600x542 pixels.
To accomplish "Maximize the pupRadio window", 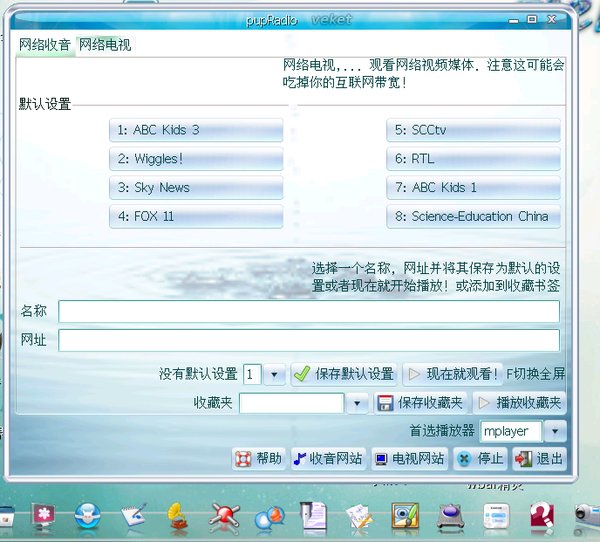I will point(532,19).
